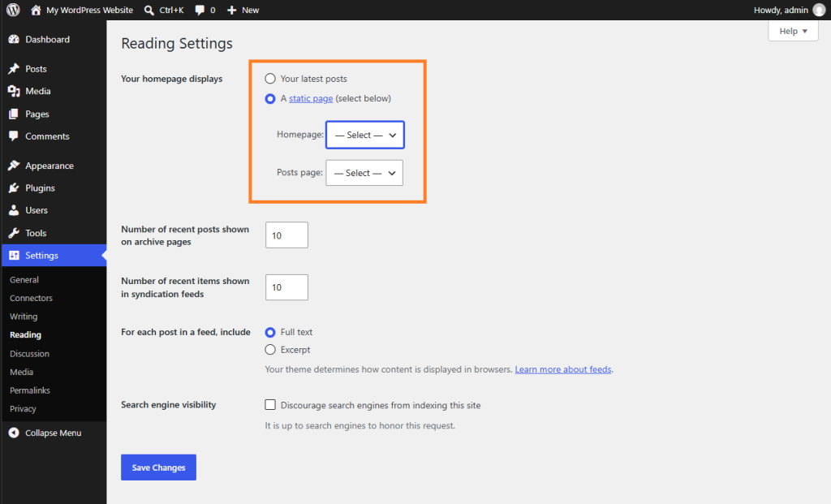
Task: Click the comments bubble icon in admin bar
Action: 200,10
